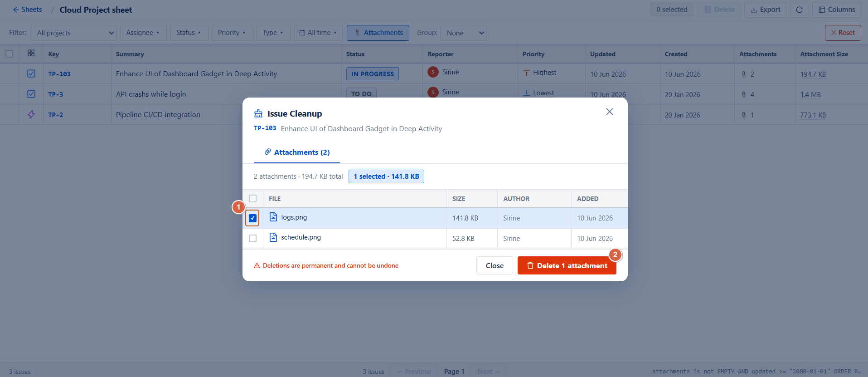Click the Export button
Viewport: 868px width, 377px height.
(x=765, y=10)
